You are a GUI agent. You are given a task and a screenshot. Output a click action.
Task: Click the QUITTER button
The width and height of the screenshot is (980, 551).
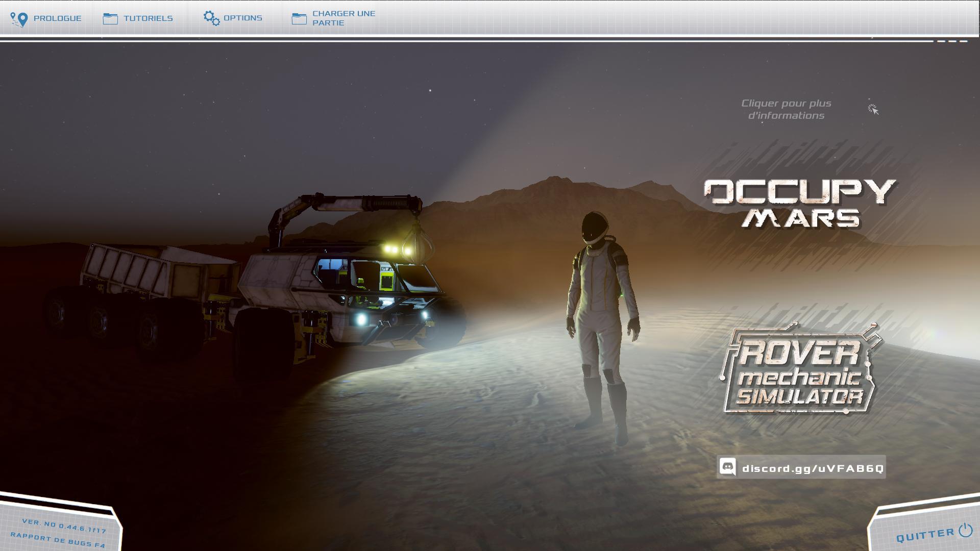(925, 535)
